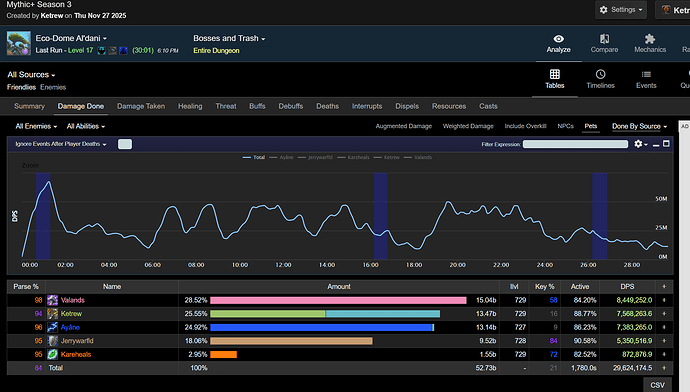Screen dimensions: 690x392
Task: Switch to Interrupts tab
Action: (367, 106)
